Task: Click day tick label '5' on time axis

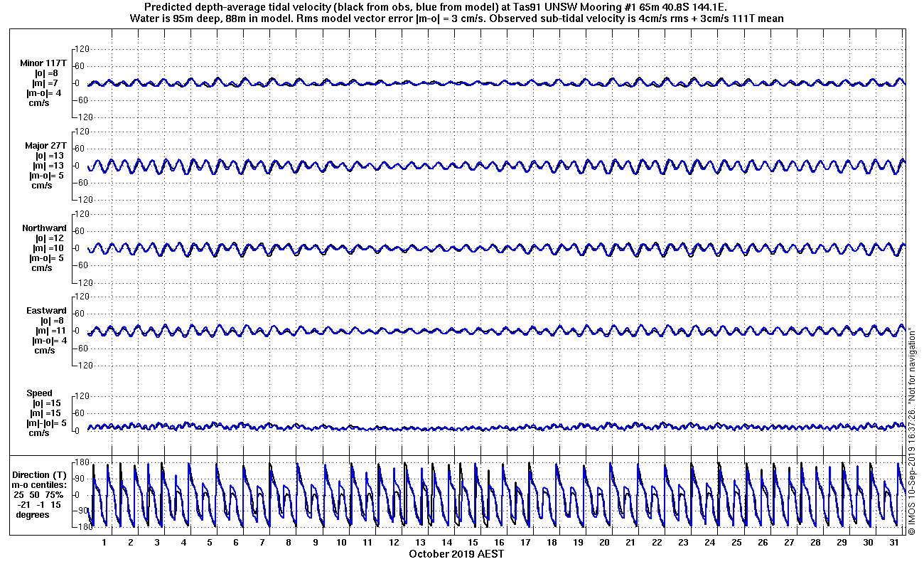Action: click(x=210, y=542)
